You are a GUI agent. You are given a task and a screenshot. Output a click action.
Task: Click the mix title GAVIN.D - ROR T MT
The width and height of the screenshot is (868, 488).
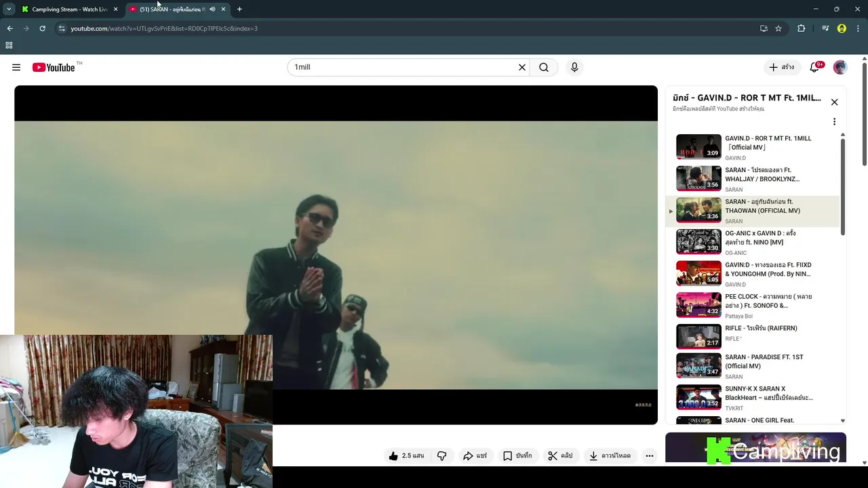coord(747,98)
